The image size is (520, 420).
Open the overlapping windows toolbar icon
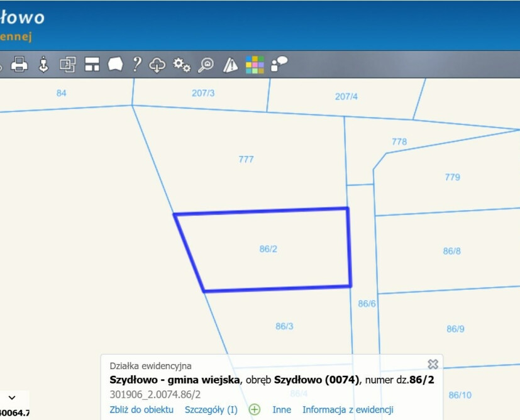[x=68, y=64]
